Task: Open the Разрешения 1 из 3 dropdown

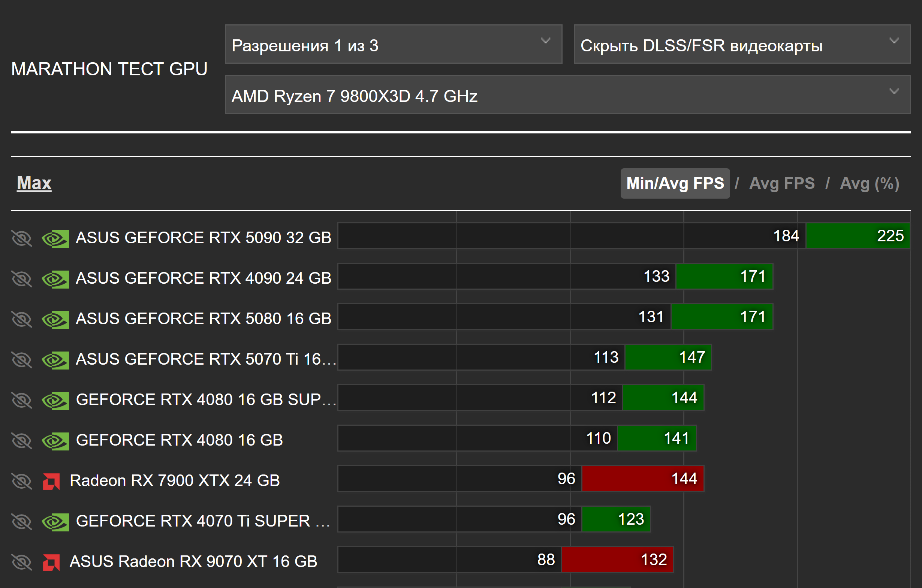Action: tap(393, 44)
